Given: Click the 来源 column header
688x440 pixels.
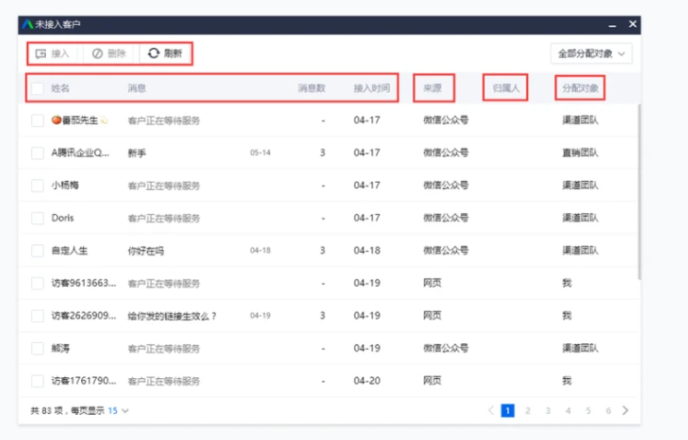Looking at the screenshot, I should 432,88.
